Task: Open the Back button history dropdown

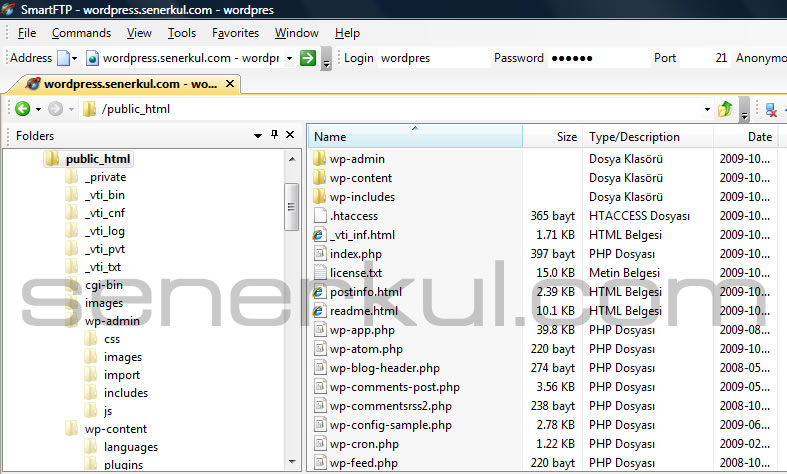Action: coord(38,109)
